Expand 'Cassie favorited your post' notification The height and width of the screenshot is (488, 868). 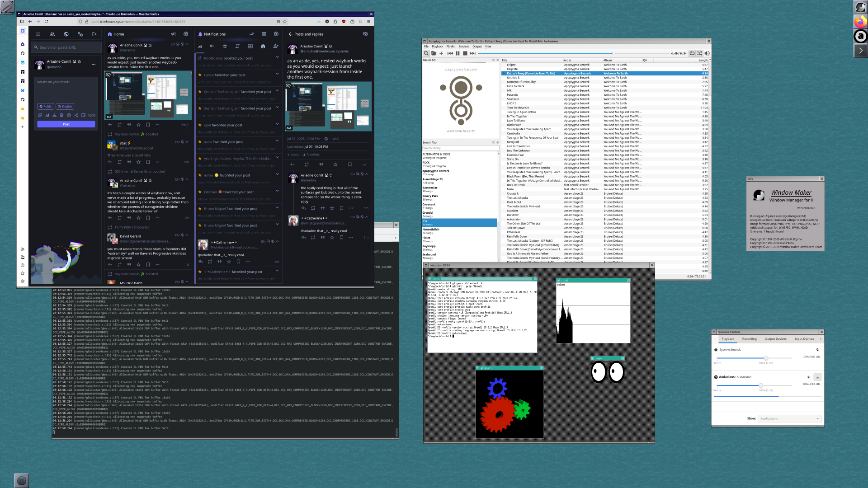click(277, 74)
